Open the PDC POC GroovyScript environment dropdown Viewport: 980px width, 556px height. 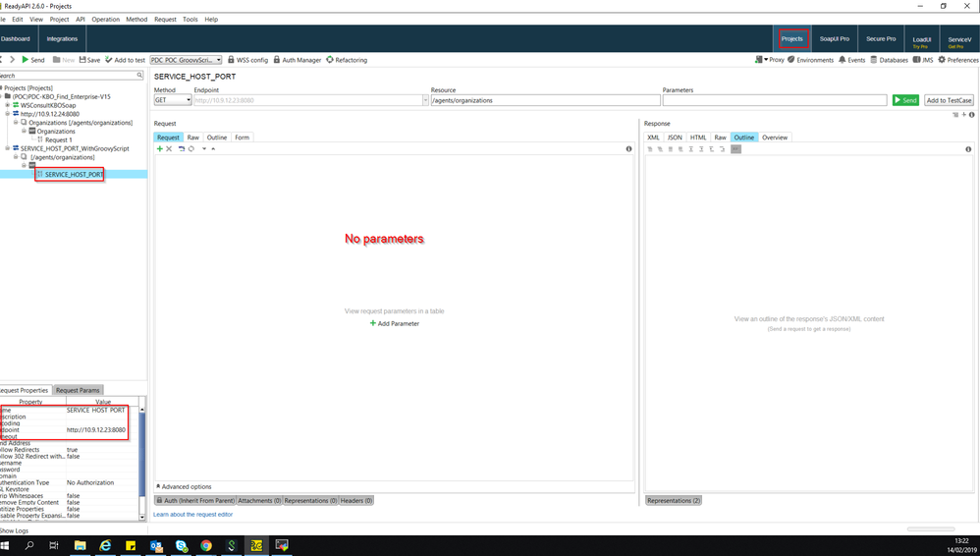point(186,60)
